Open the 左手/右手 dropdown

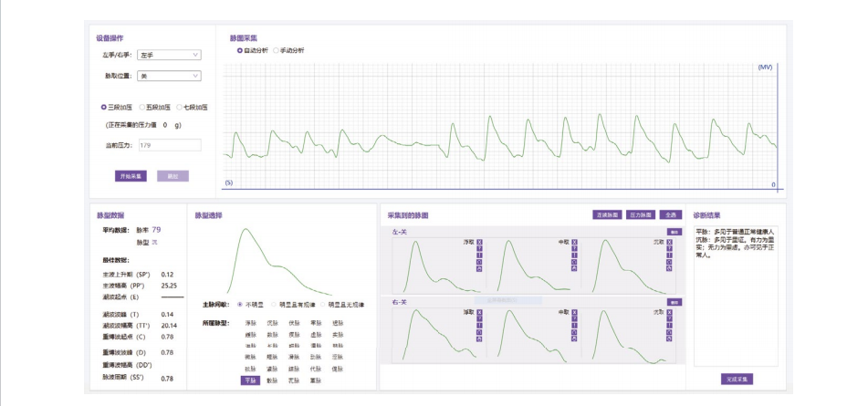tap(169, 55)
